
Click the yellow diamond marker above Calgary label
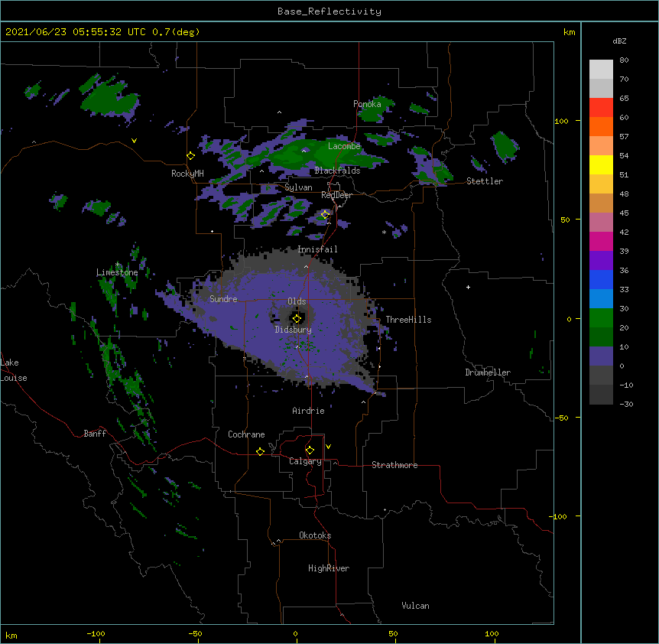[x=310, y=450]
